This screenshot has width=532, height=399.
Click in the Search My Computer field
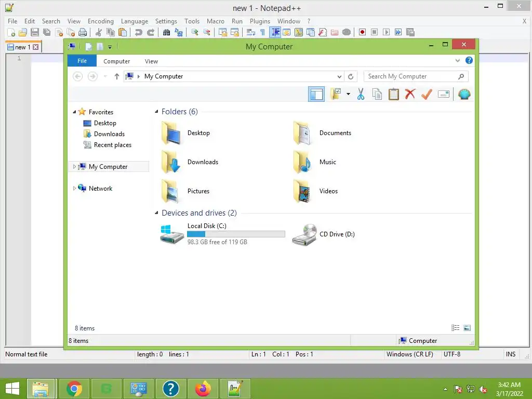tap(416, 76)
